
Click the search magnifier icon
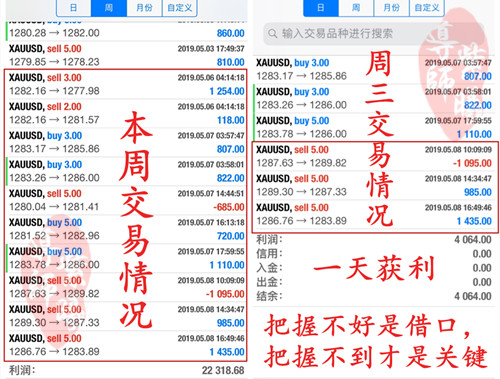point(272,34)
